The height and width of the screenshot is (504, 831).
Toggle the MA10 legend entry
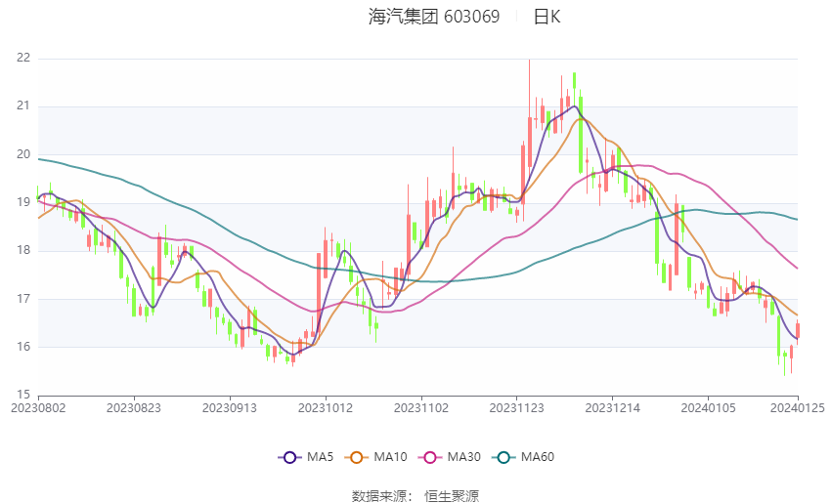(x=376, y=457)
